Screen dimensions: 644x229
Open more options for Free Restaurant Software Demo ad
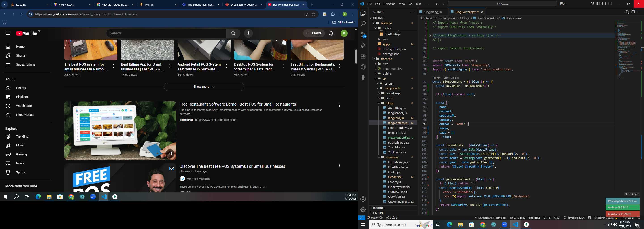click(339, 106)
